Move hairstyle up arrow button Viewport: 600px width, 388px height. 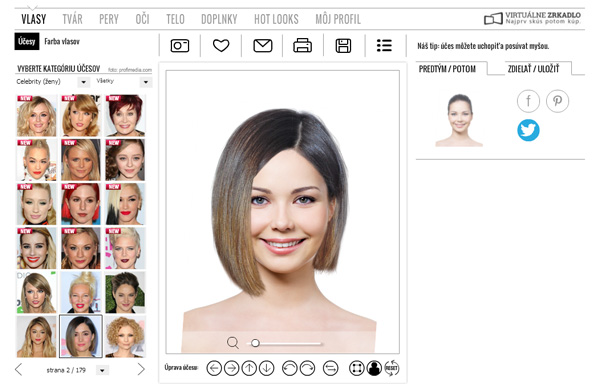pyautogui.click(x=249, y=368)
